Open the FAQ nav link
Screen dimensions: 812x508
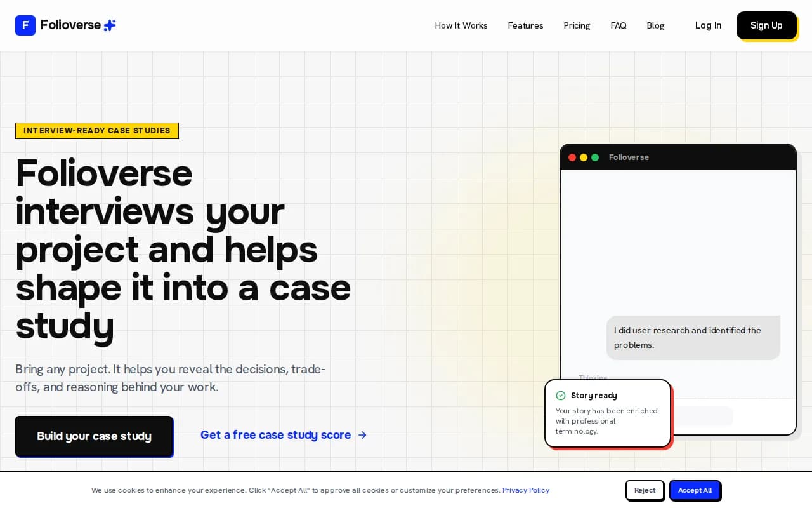pos(619,25)
